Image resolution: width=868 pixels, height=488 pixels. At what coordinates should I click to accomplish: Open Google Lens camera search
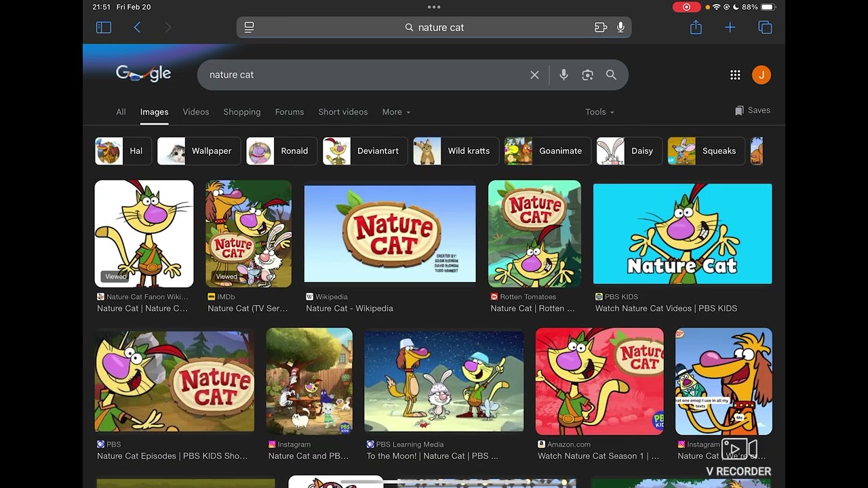[587, 75]
